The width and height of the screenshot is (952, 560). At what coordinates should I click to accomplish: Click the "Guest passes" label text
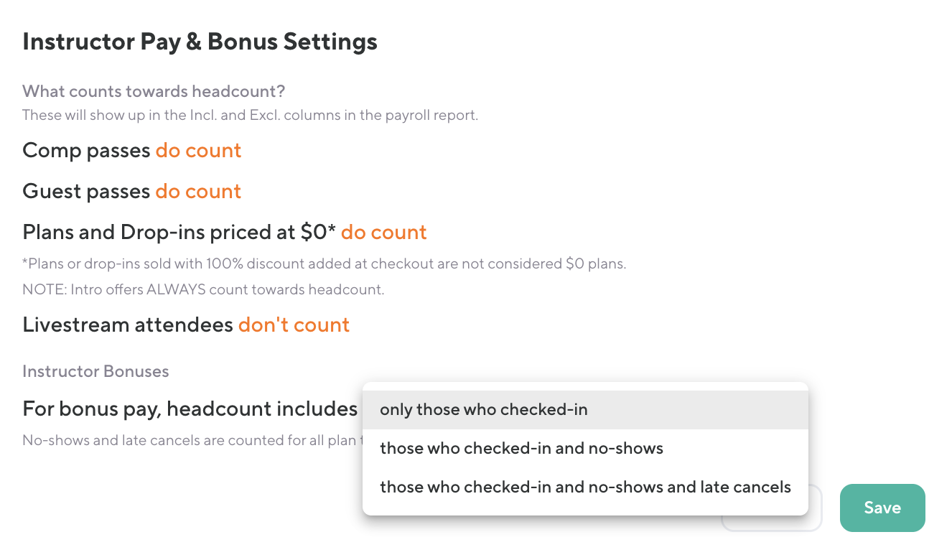point(86,192)
